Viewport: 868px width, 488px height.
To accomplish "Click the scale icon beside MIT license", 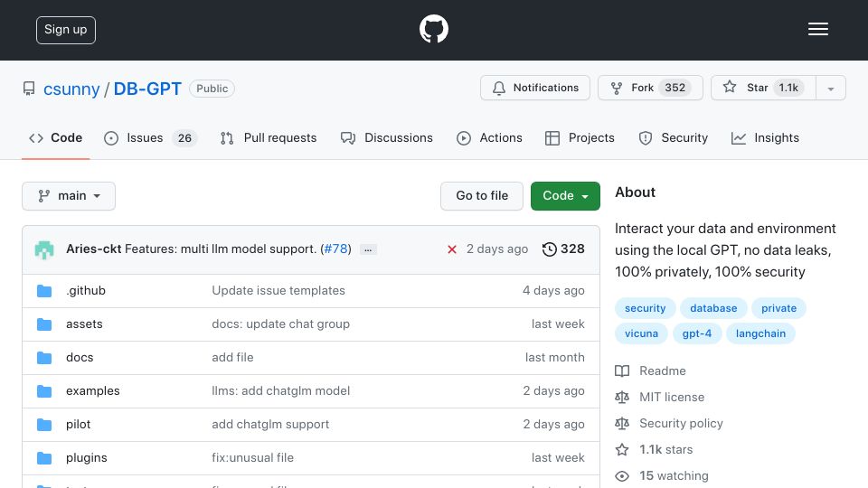I will coord(622,398).
